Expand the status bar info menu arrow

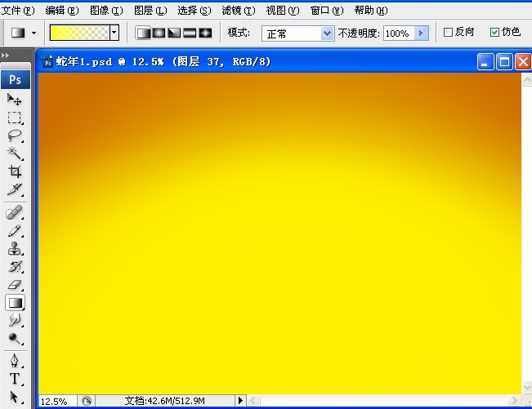(x=240, y=401)
